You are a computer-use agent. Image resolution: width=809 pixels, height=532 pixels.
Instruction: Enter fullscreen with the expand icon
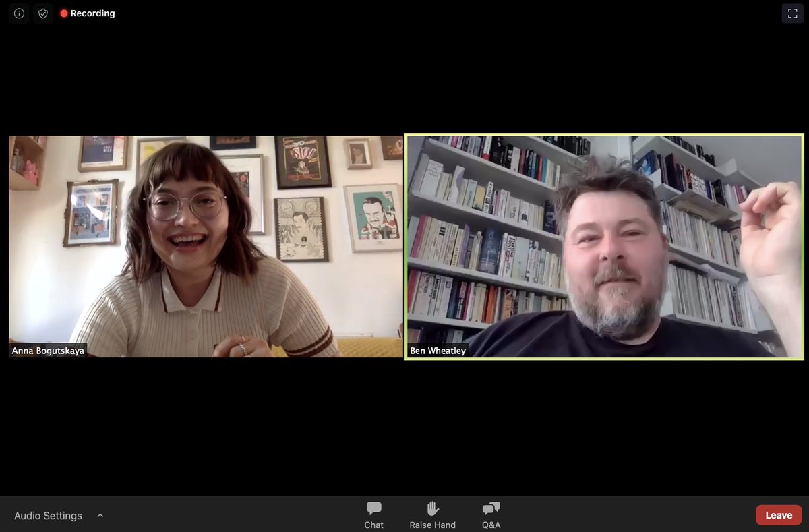[793, 13]
